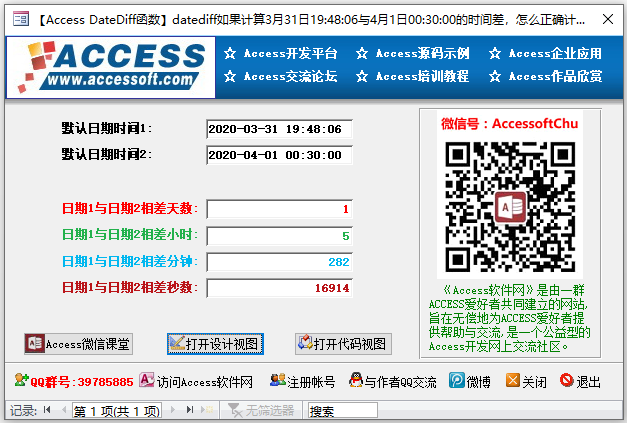The image size is (627, 423).
Task: Click the new blank record arrow
Action: click(x=207, y=410)
